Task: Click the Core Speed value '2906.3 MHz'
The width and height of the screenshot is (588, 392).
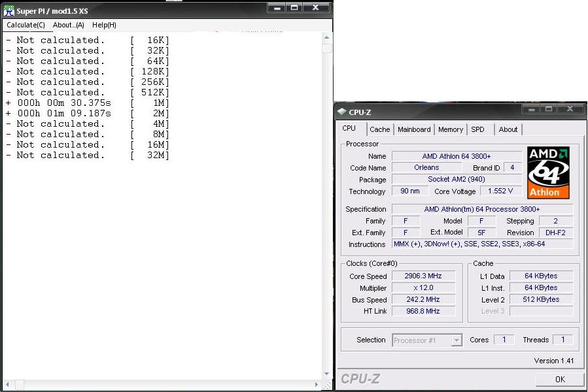Action: click(423, 276)
